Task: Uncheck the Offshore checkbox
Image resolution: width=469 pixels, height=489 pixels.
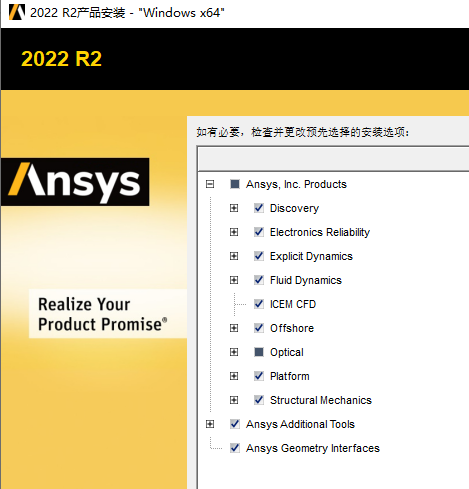Action: (x=259, y=328)
